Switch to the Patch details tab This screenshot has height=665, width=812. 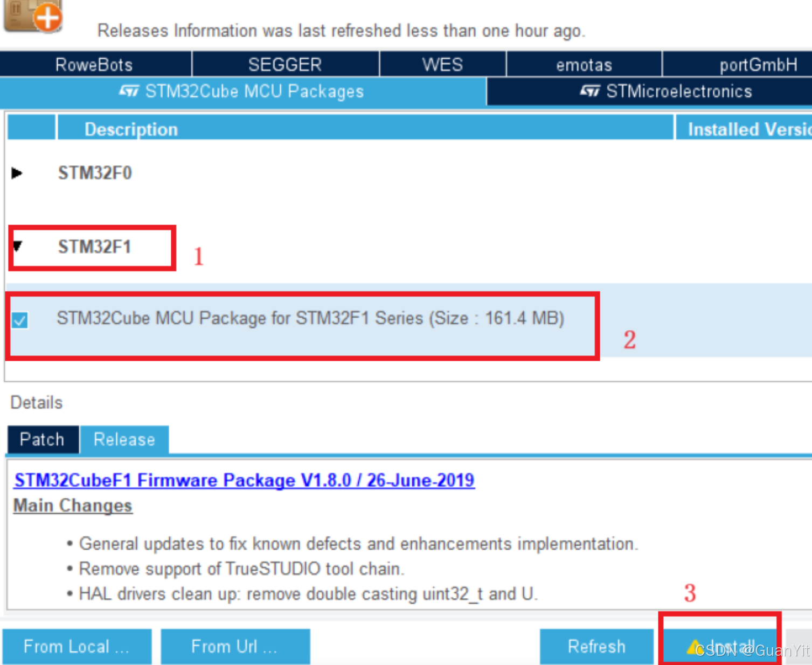43,439
